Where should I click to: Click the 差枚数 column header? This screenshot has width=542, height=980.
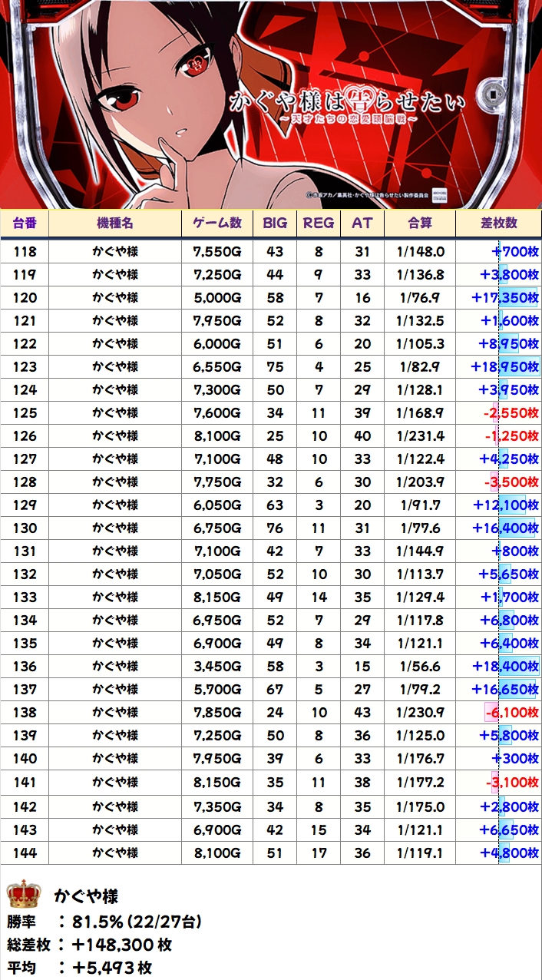tap(499, 223)
